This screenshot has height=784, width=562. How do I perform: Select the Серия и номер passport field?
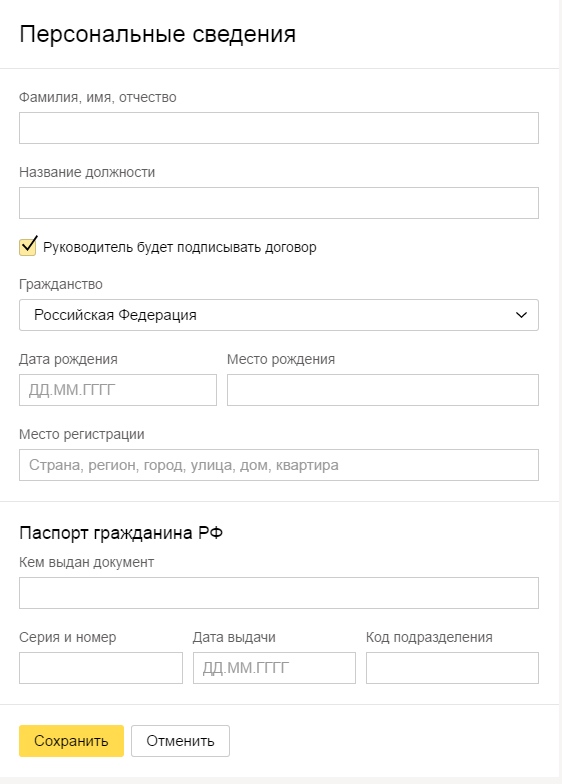click(101, 668)
